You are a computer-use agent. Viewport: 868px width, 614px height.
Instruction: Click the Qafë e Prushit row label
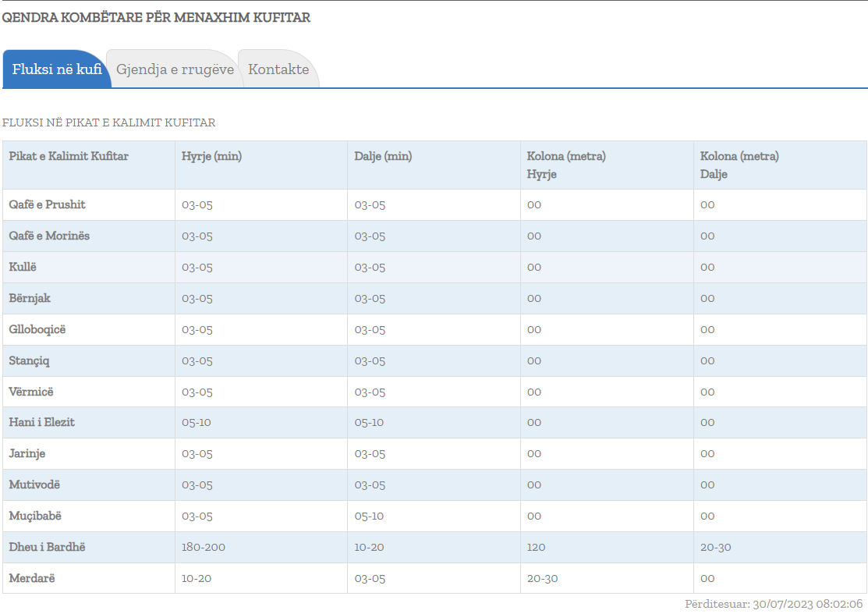(48, 204)
